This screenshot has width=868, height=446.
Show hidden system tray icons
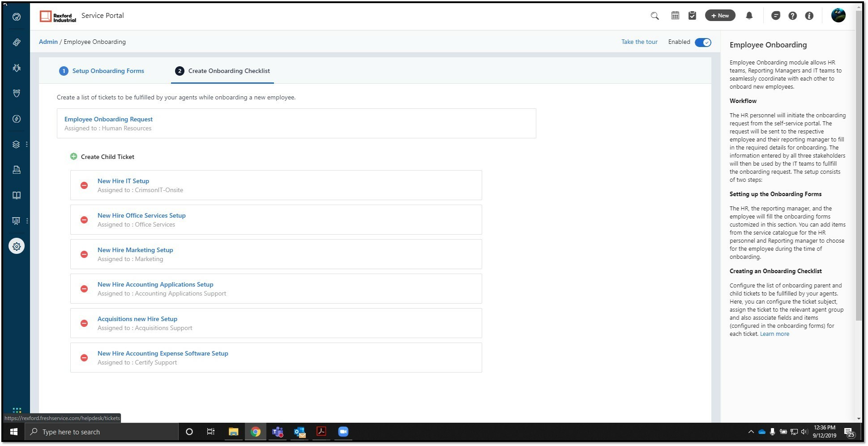(751, 432)
